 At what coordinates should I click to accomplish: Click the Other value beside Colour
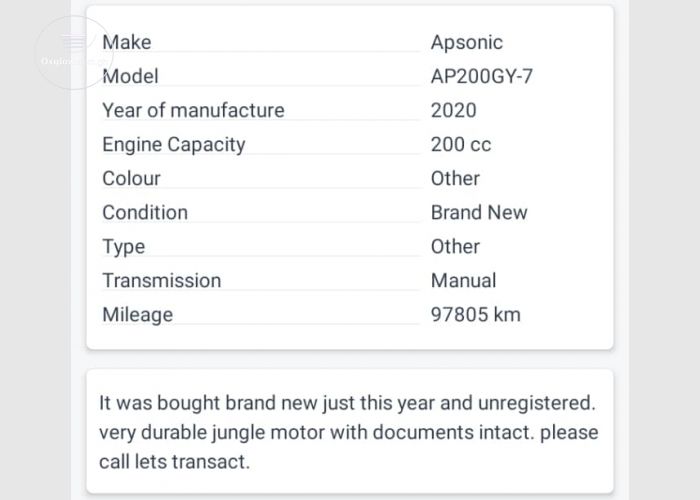[455, 179]
